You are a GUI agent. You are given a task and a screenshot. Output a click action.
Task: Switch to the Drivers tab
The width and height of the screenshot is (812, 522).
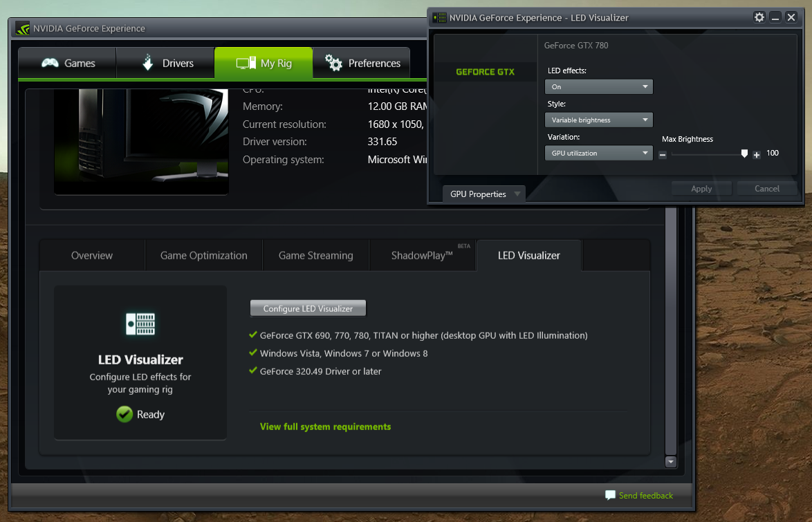coord(166,63)
